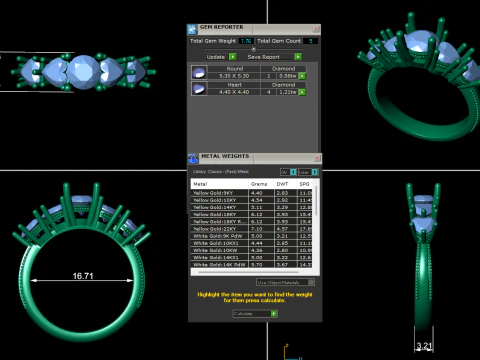Click the metal table horizontal scrollbar
The height and width of the screenshot is (360, 480).
click(x=248, y=272)
